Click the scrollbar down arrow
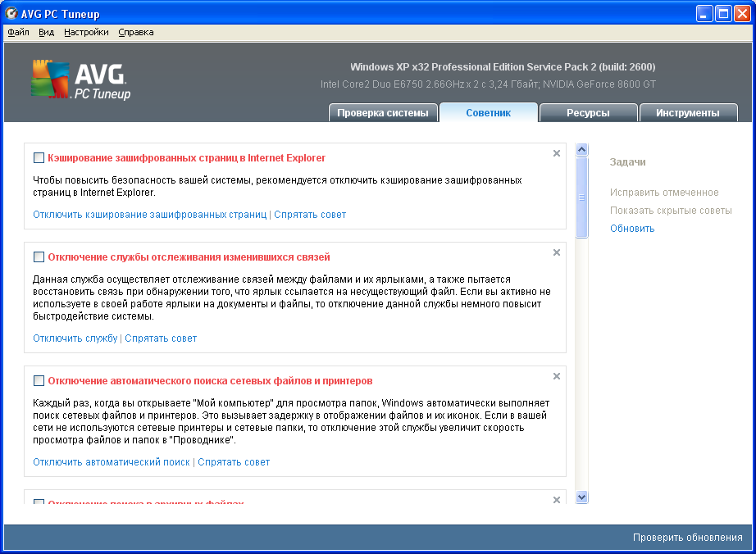The image size is (756, 554). click(582, 497)
